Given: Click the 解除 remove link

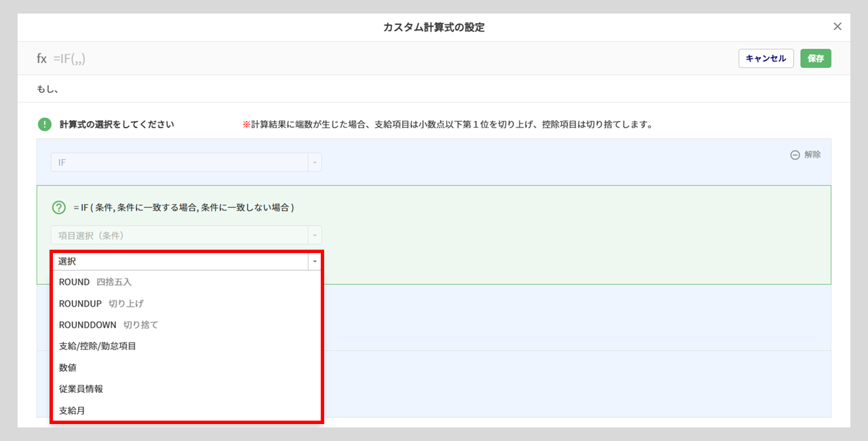Looking at the screenshot, I should click(x=806, y=155).
